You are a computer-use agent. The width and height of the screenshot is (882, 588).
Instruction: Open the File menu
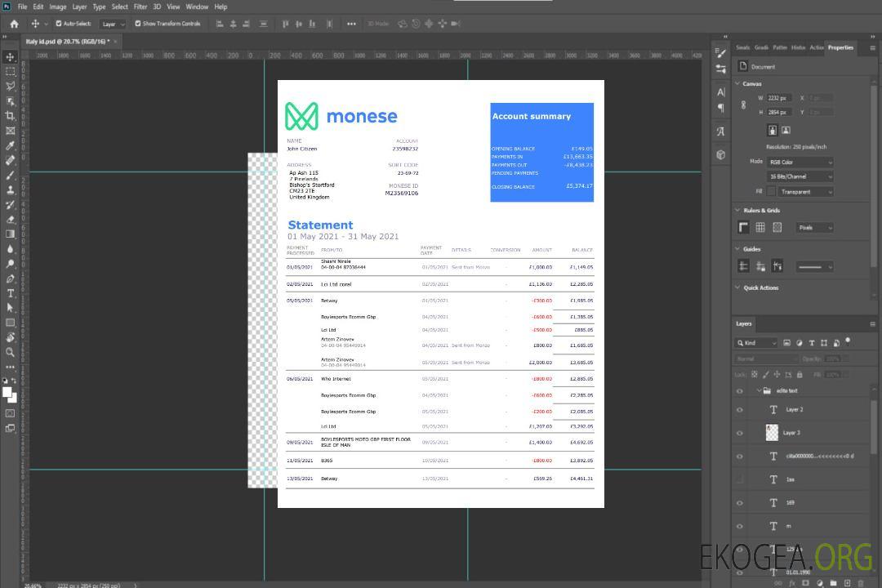(23, 7)
